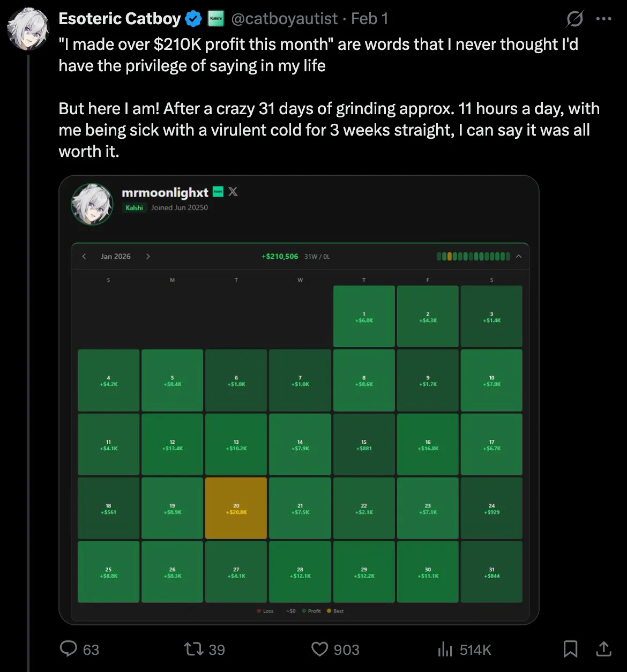
Task: Select the Kalshi badge under mrmoonlighxt
Action: [135, 207]
